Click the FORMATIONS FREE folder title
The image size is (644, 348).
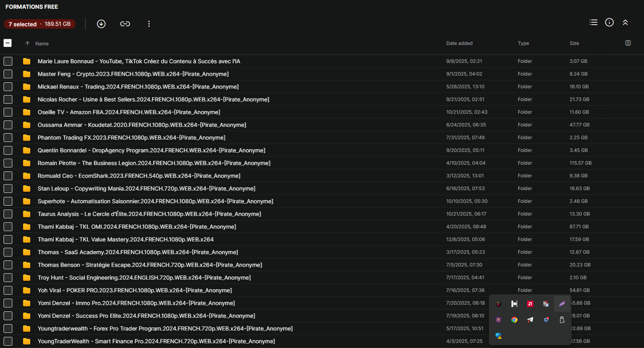pyautogui.click(x=32, y=7)
